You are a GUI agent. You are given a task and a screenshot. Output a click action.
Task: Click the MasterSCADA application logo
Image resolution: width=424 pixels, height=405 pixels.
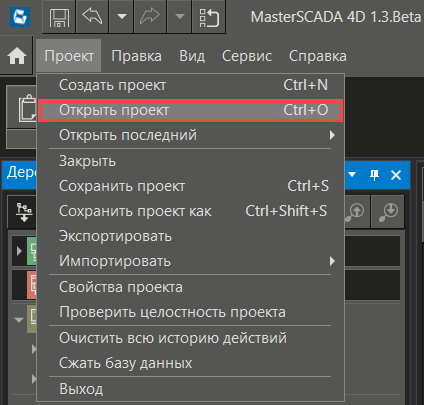click(x=20, y=17)
